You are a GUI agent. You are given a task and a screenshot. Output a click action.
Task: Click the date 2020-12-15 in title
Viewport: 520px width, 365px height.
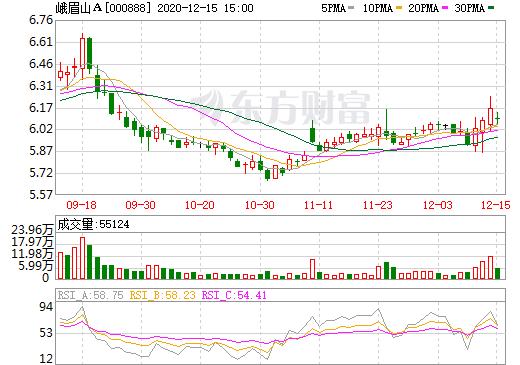pyautogui.click(x=188, y=8)
